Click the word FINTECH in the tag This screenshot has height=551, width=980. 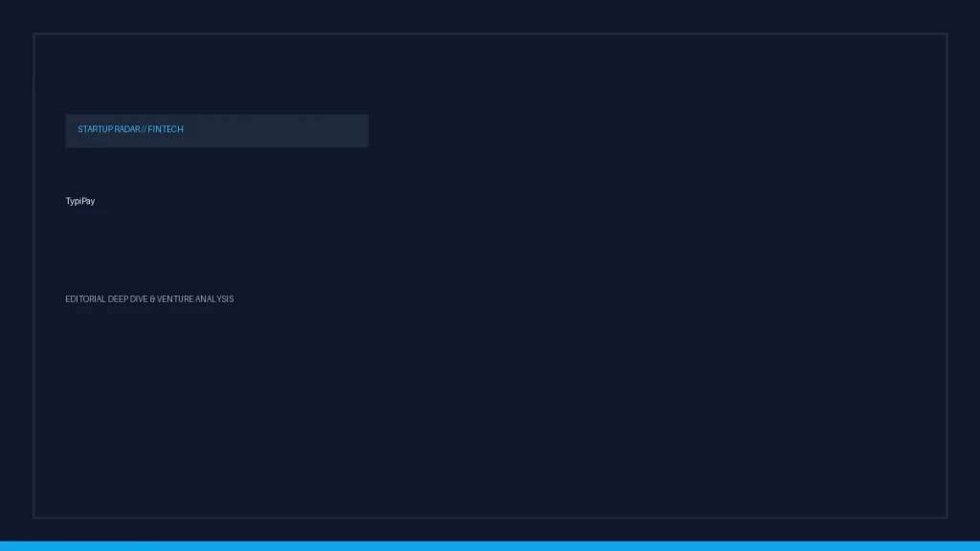pyautogui.click(x=166, y=129)
